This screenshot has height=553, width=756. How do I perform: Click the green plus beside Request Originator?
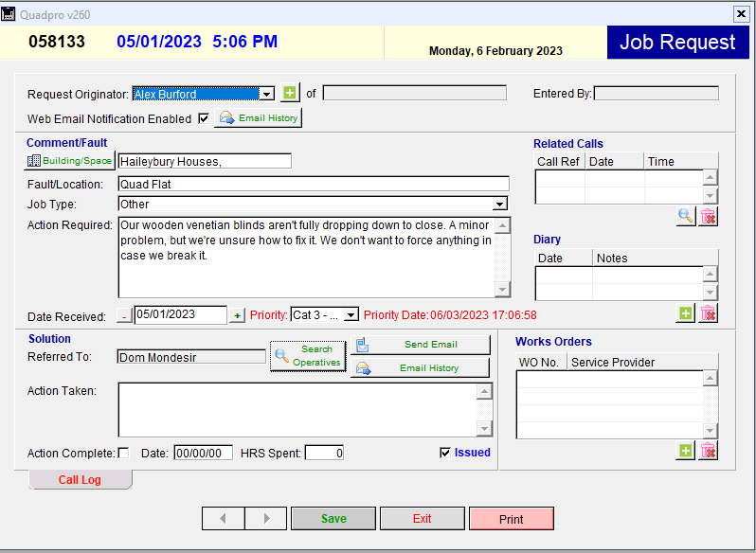290,93
